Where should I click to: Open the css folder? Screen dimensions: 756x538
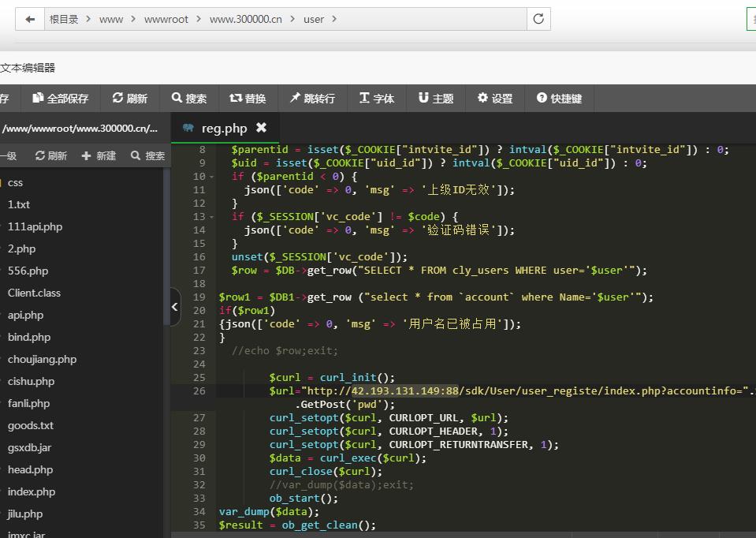[15, 182]
